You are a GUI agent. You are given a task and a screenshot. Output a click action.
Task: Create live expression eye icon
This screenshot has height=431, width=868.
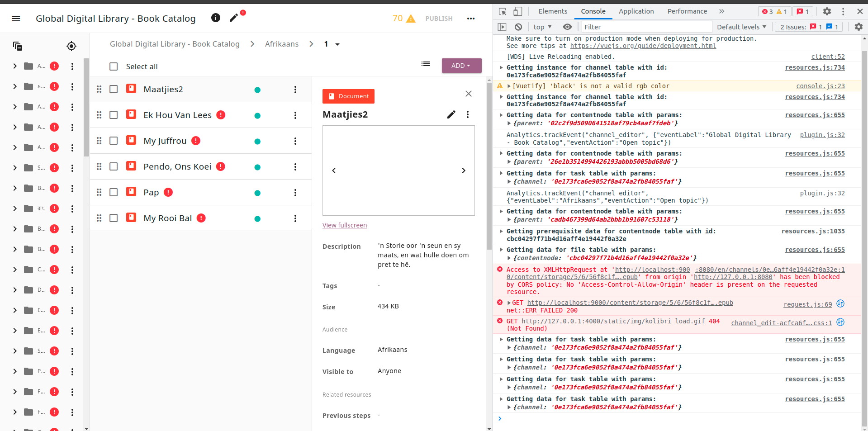[567, 27]
